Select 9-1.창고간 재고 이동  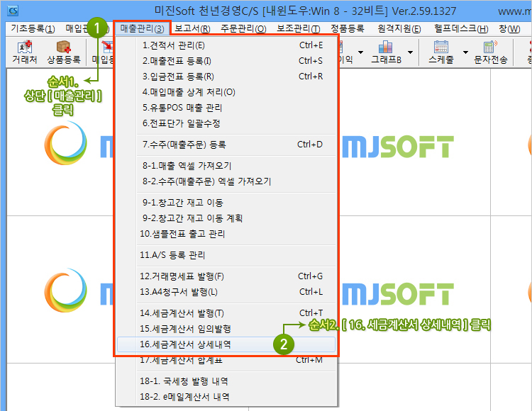pos(226,203)
